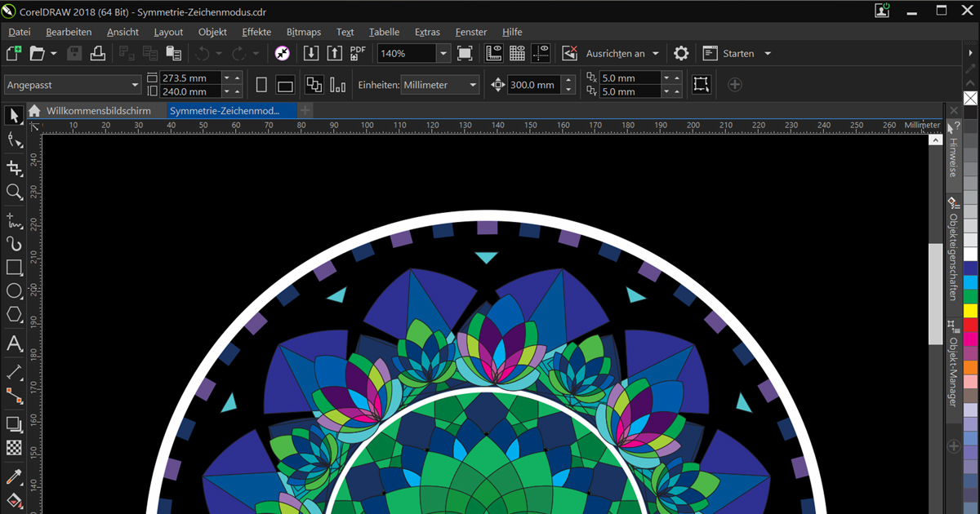This screenshot has width=980, height=514.
Task: Click the Full-screen preview icon
Action: pyautogui.click(x=465, y=53)
